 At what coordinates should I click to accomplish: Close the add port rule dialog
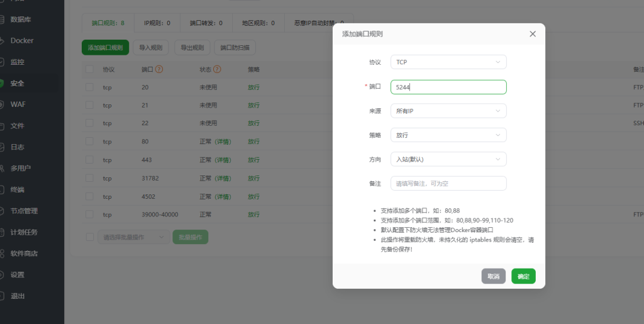pos(533,34)
